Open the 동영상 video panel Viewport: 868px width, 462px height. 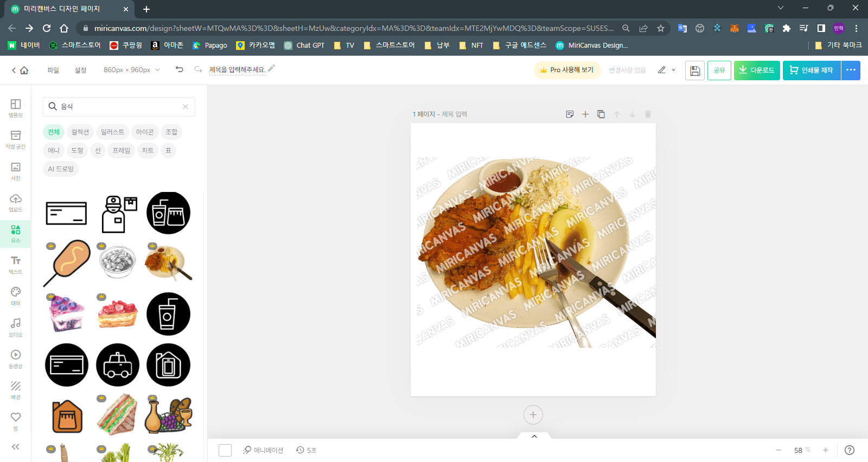16,359
